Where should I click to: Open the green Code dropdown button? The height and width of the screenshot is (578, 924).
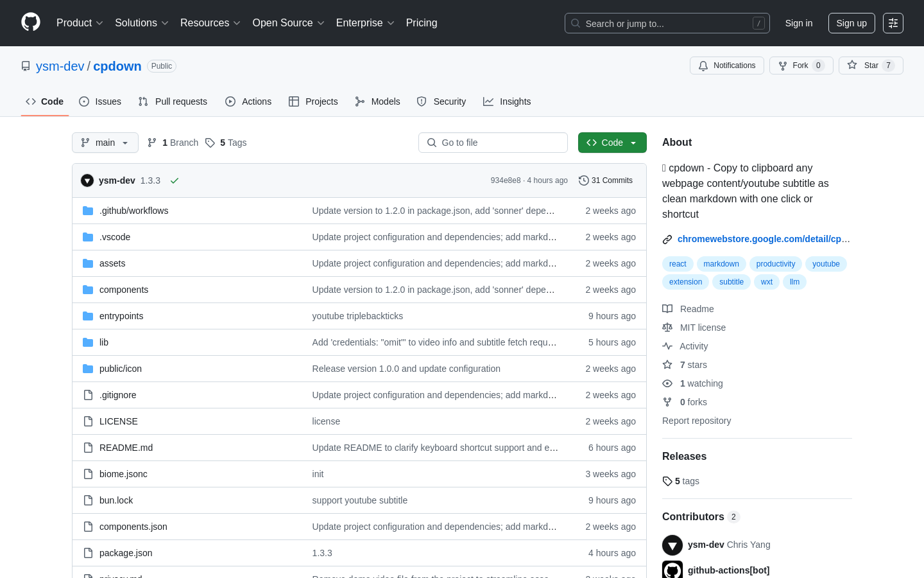612,143
